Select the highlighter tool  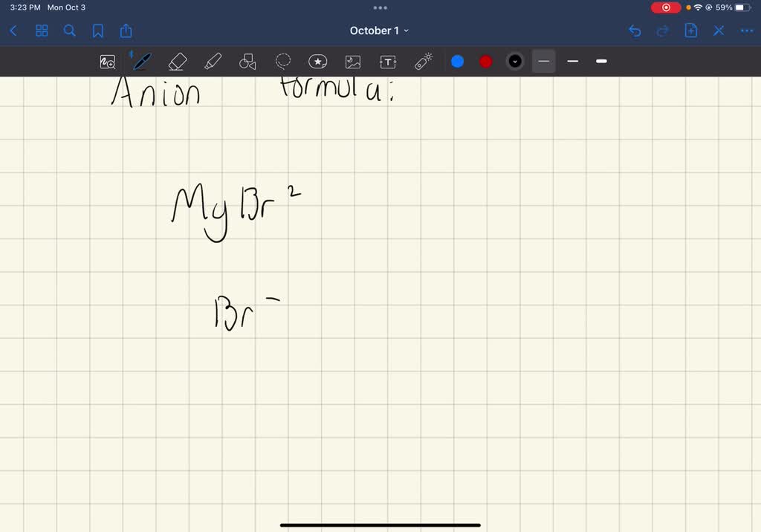pos(213,61)
